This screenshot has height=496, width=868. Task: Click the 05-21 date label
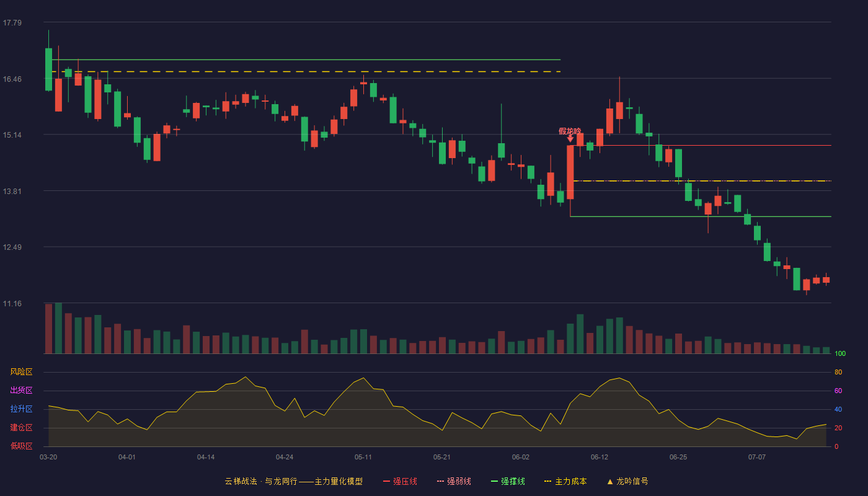(x=442, y=457)
